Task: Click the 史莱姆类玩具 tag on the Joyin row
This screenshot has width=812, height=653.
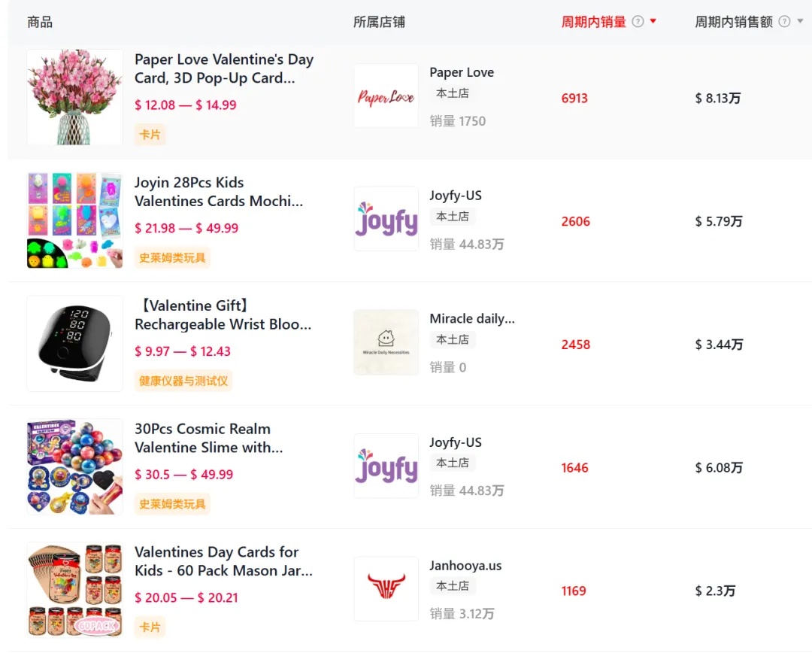Action: (171, 257)
